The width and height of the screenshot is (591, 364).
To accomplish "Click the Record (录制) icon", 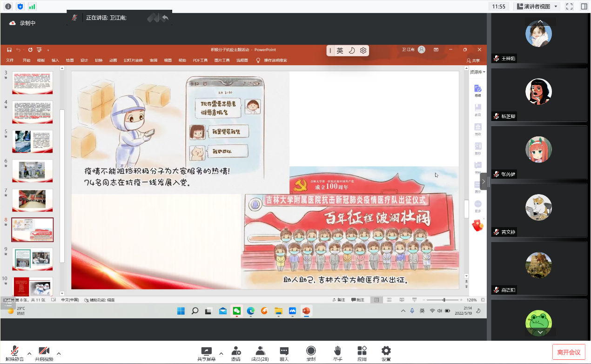I will pos(311,351).
